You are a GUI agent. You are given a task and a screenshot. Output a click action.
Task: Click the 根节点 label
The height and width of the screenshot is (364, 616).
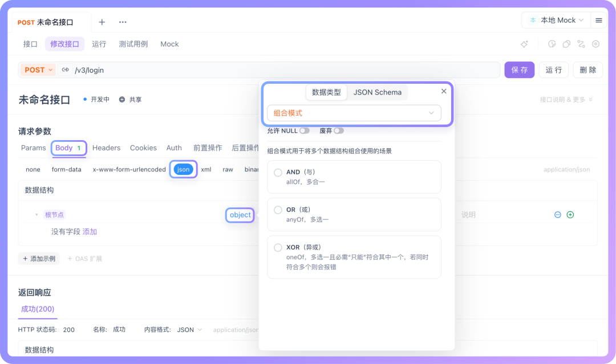click(x=54, y=215)
